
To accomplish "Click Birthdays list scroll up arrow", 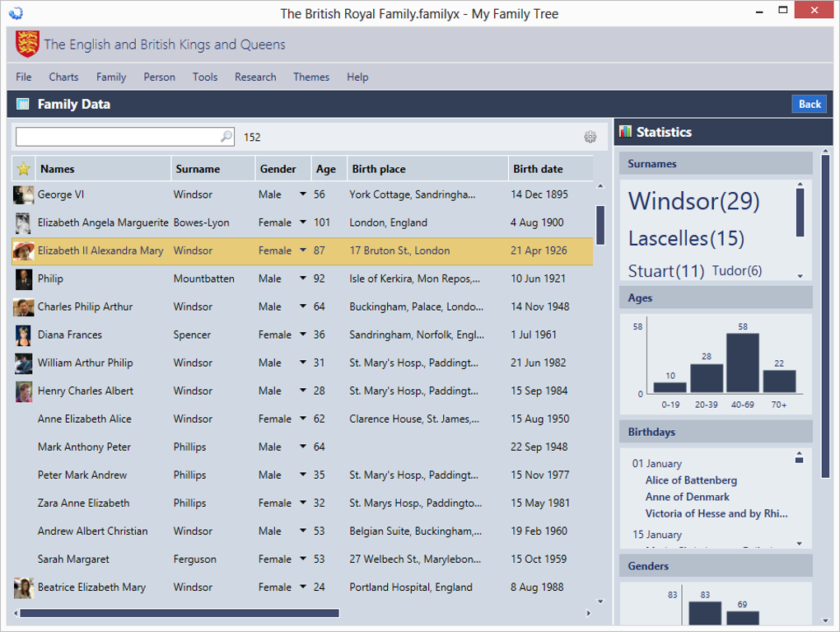I will pos(800,453).
